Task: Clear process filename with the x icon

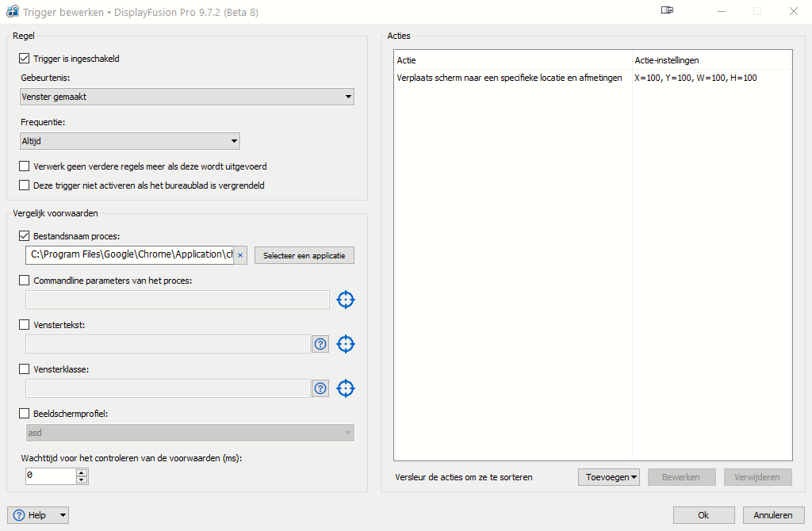Action: click(x=240, y=255)
